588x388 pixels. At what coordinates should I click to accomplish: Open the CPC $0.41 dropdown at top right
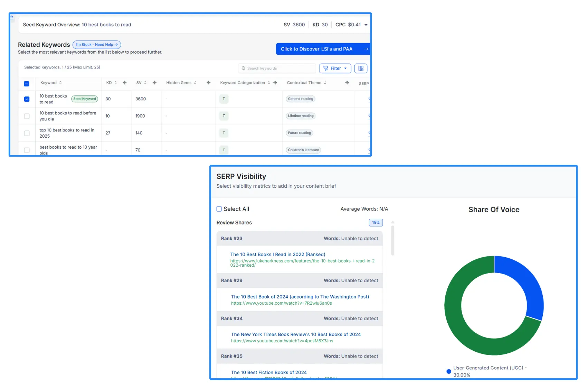pos(366,25)
